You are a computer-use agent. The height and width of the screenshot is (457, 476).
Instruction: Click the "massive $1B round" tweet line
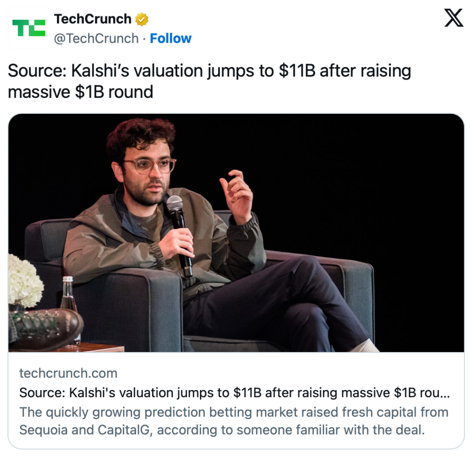tap(80, 92)
